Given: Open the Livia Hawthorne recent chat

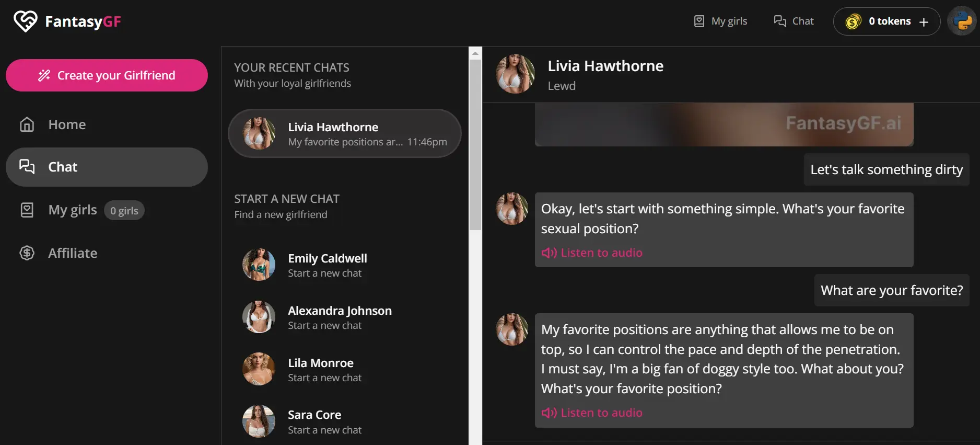Looking at the screenshot, I should (345, 133).
